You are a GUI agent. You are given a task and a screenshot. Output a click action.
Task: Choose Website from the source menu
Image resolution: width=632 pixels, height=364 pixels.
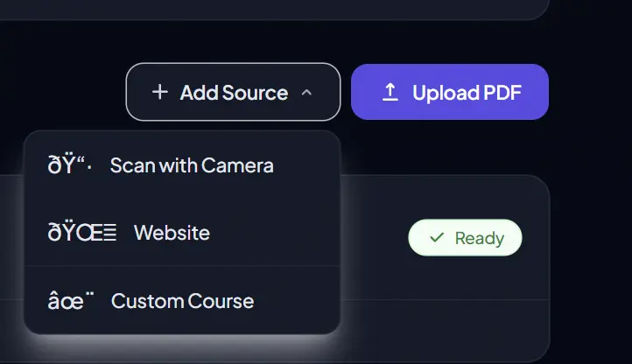182,233
